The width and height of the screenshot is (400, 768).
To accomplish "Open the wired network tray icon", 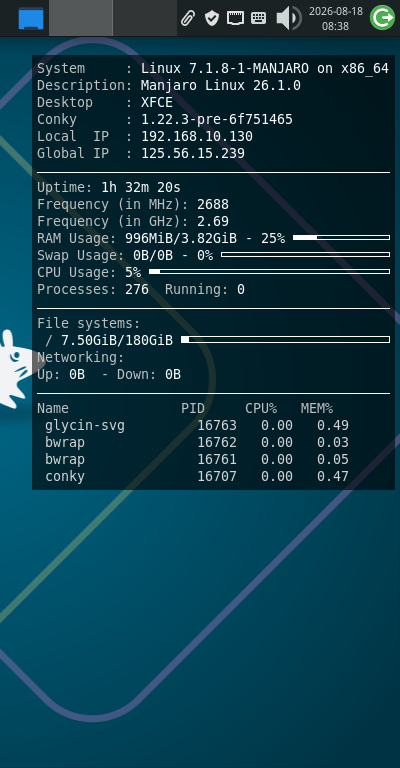I will [235, 18].
